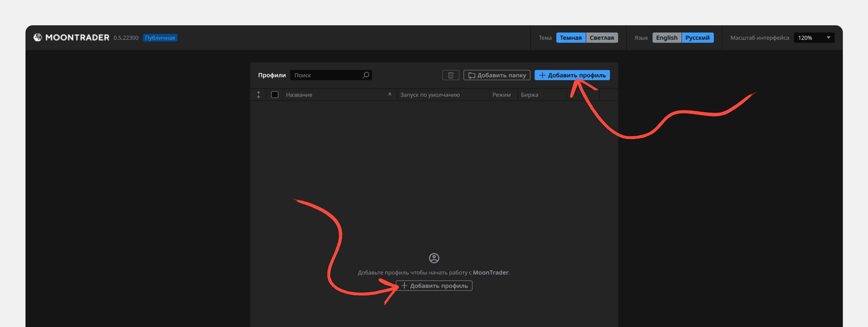
Task: Click the Биржа column header
Action: 529,95
